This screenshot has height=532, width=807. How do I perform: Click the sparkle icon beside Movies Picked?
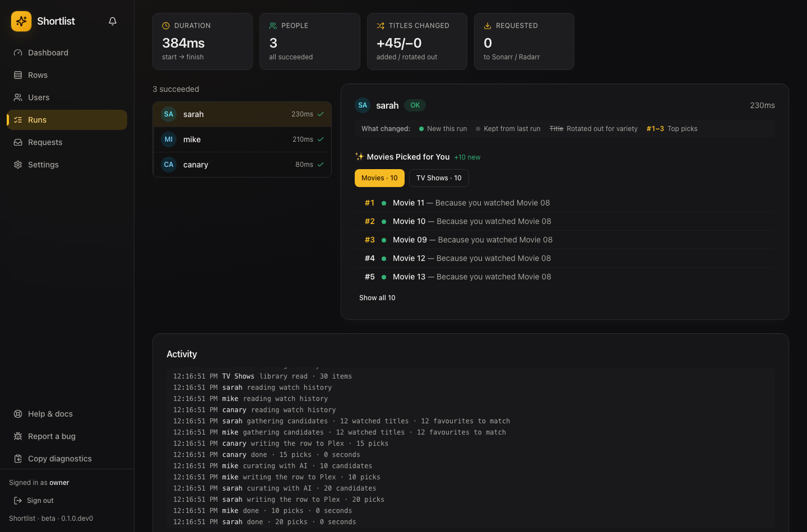tap(359, 157)
